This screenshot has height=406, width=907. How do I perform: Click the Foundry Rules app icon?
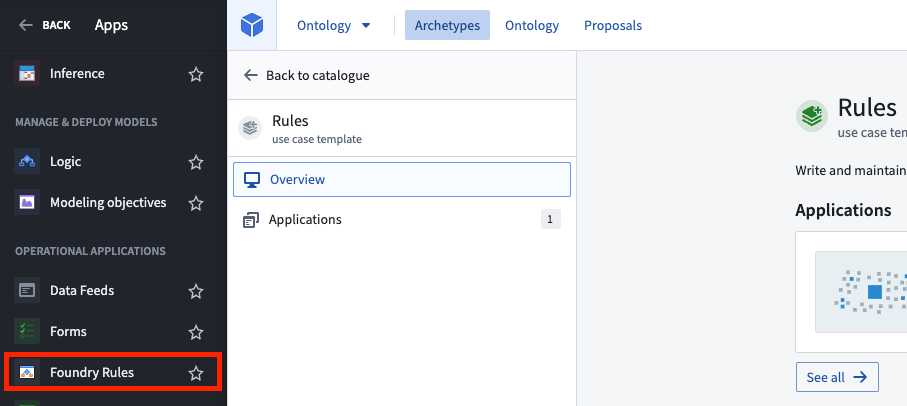pos(27,372)
